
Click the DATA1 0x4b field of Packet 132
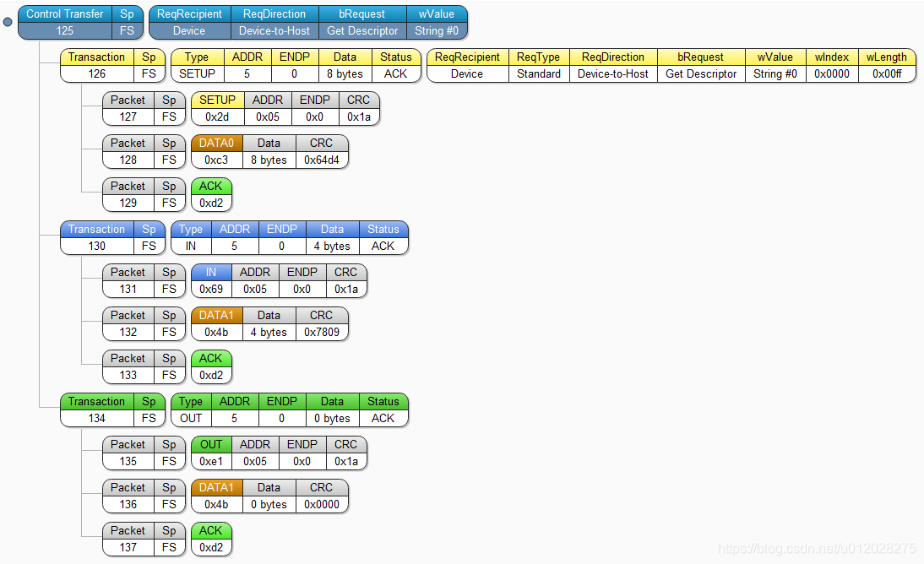coord(217,323)
